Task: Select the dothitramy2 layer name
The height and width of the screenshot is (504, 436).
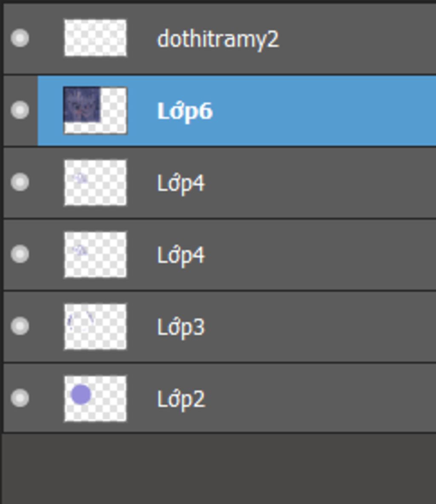Action: [x=218, y=39]
